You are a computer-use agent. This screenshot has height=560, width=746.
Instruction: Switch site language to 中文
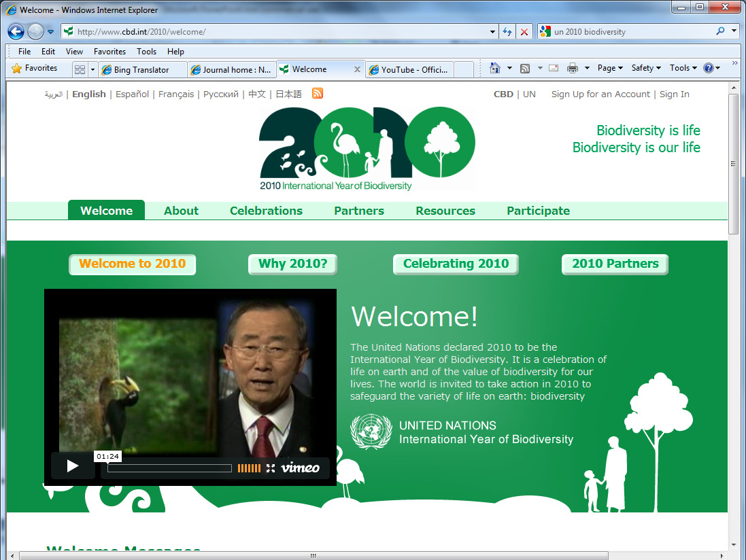(257, 94)
